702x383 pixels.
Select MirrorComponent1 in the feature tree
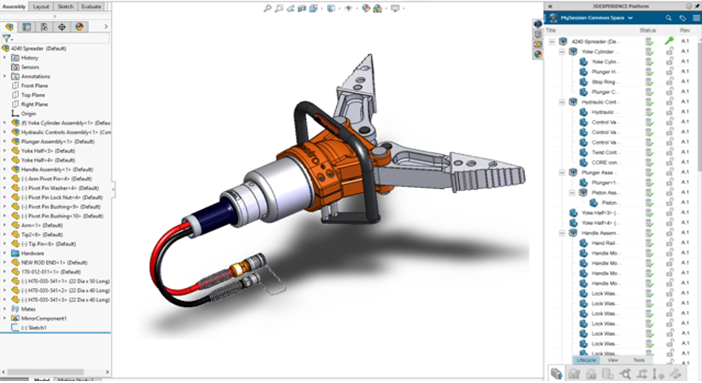pyautogui.click(x=44, y=318)
